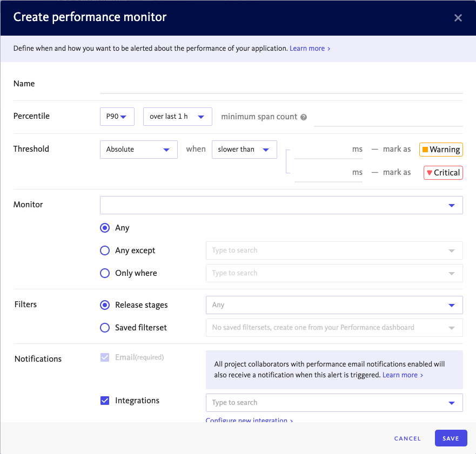Viewport: 476px width, 454px height.
Task: Click the help icon beside minimum span count
Action: 304,117
